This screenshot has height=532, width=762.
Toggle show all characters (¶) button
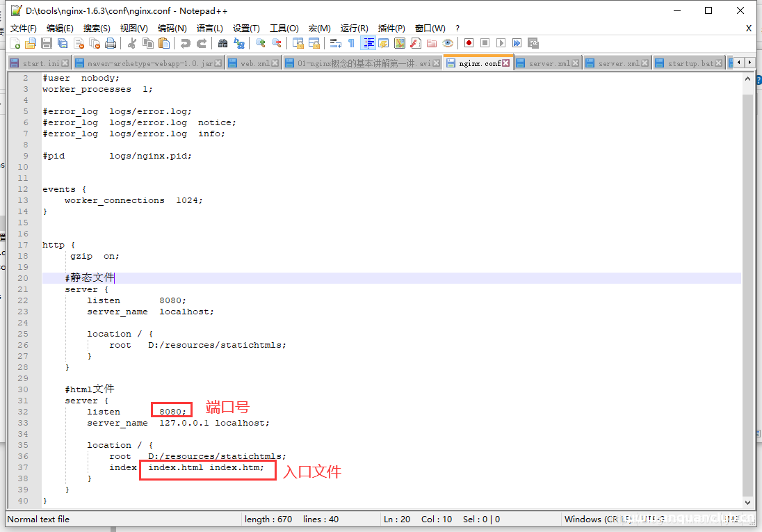(352, 43)
